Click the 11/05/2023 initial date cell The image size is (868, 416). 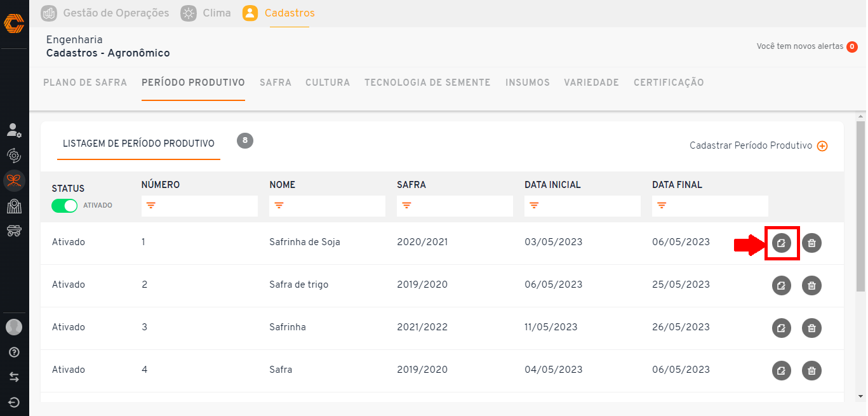pos(551,327)
